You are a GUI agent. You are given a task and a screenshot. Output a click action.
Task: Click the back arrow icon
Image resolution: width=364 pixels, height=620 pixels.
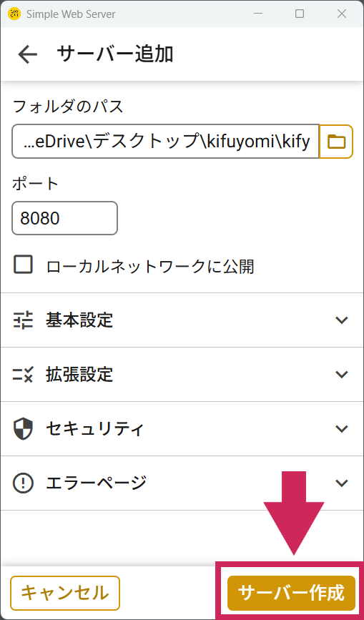[28, 54]
